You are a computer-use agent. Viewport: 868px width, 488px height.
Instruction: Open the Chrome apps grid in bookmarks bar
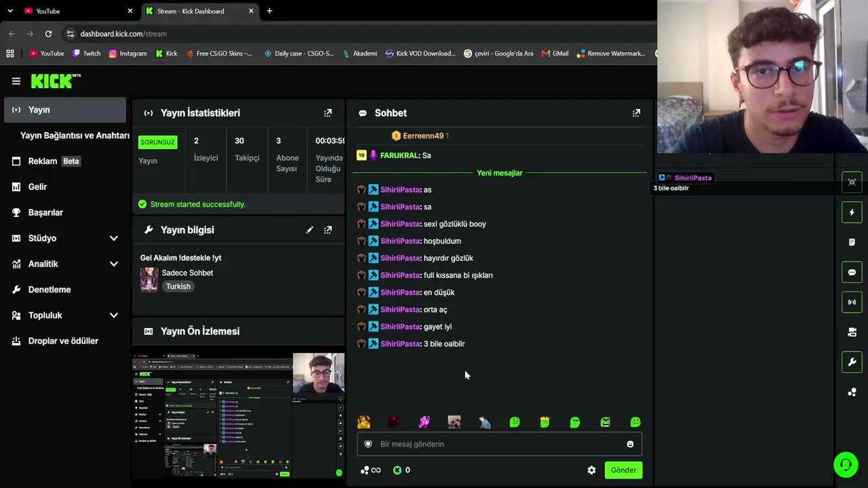(10, 54)
